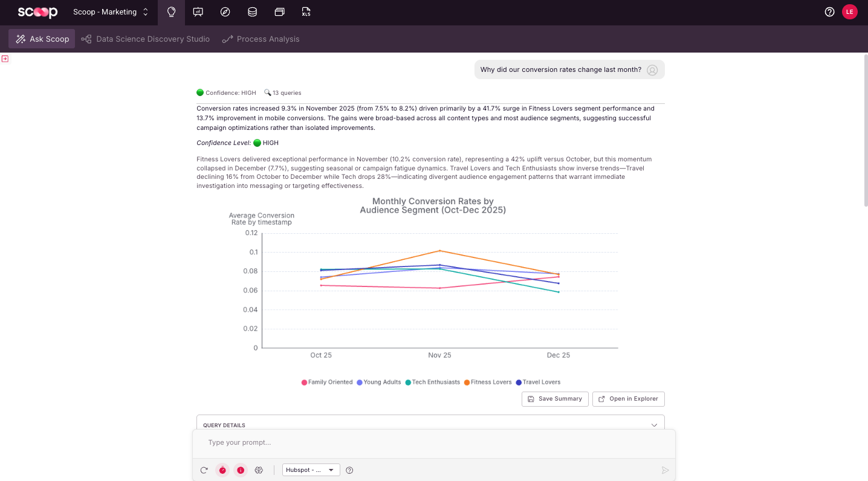Click the Tech Enthusiasts legend color dot

pos(408,383)
